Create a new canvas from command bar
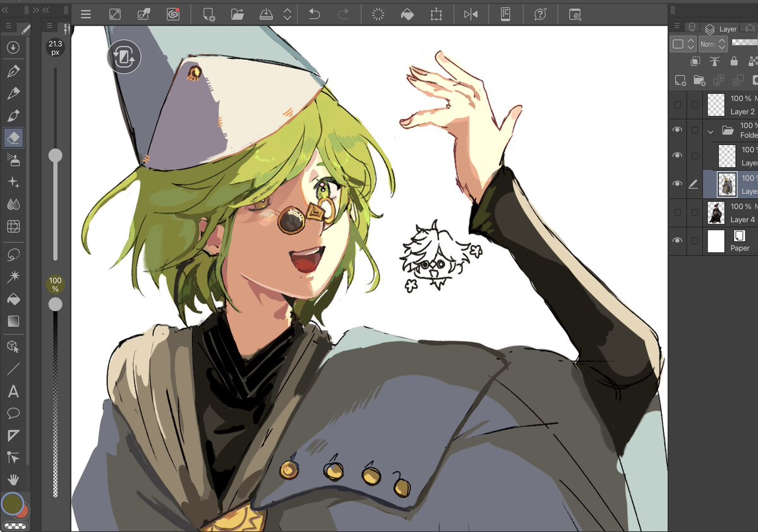Image resolution: width=758 pixels, height=532 pixels. tap(208, 15)
